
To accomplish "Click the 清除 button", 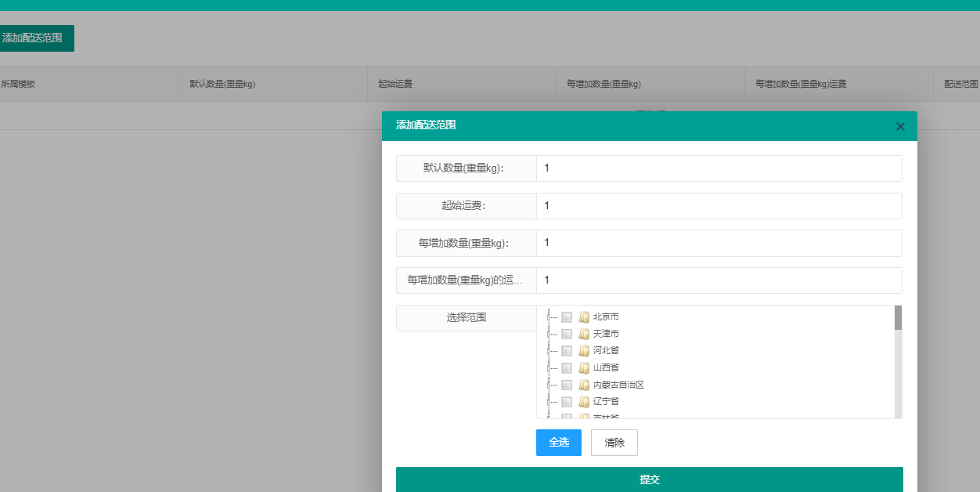I will 614,443.
